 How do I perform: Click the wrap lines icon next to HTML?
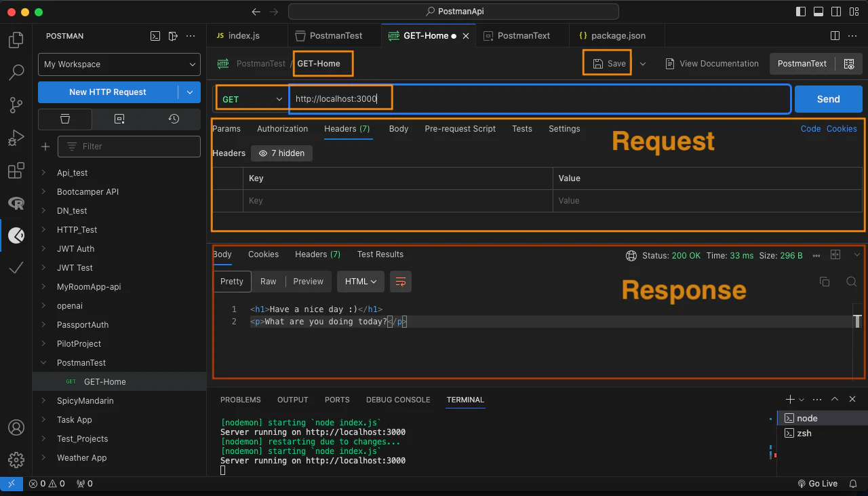tap(400, 282)
